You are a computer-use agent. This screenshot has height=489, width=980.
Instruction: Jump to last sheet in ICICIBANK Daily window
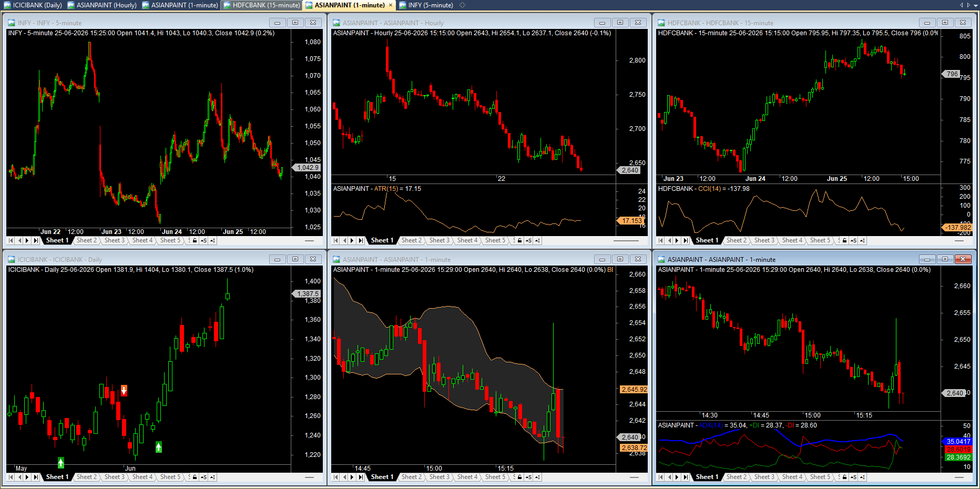coord(36,477)
